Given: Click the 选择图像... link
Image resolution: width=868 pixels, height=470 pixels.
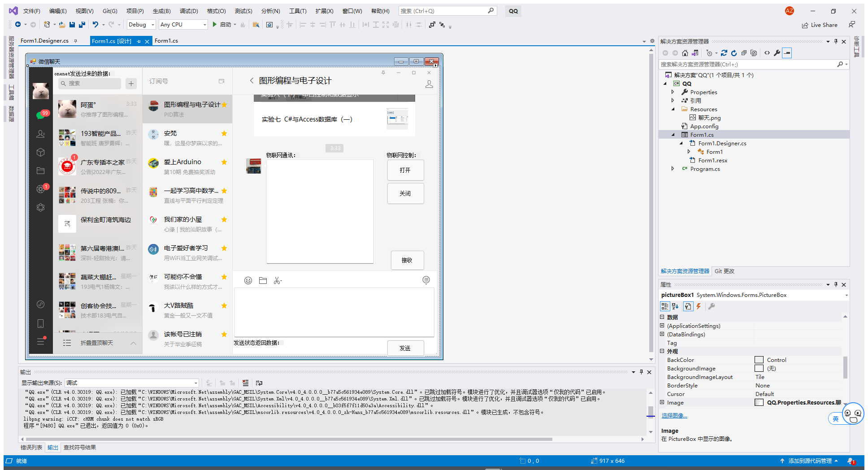Looking at the screenshot, I should click(x=674, y=416).
